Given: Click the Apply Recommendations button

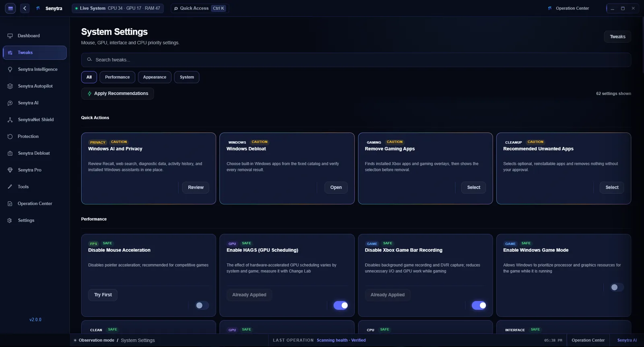Looking at the screenshot, I should (x=118, y=93).
